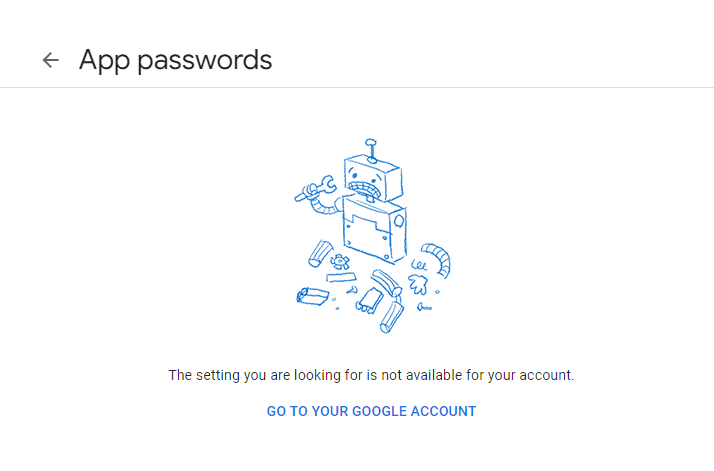The image size is (714, 471).
Task: Click the setting not available message text
Action: tap(371, 375)
